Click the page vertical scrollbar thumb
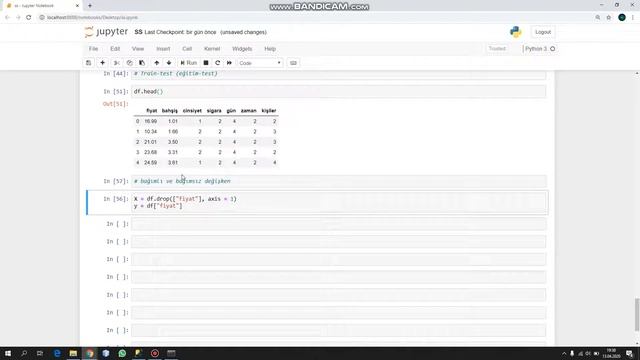The height and width of the screenshot is (360, 640). pos(637,314)
